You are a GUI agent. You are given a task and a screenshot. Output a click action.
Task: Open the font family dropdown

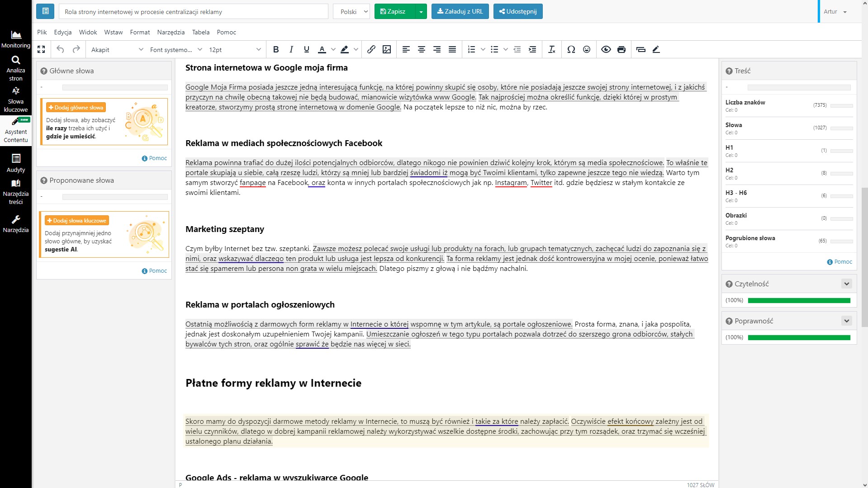pos(175,49)
